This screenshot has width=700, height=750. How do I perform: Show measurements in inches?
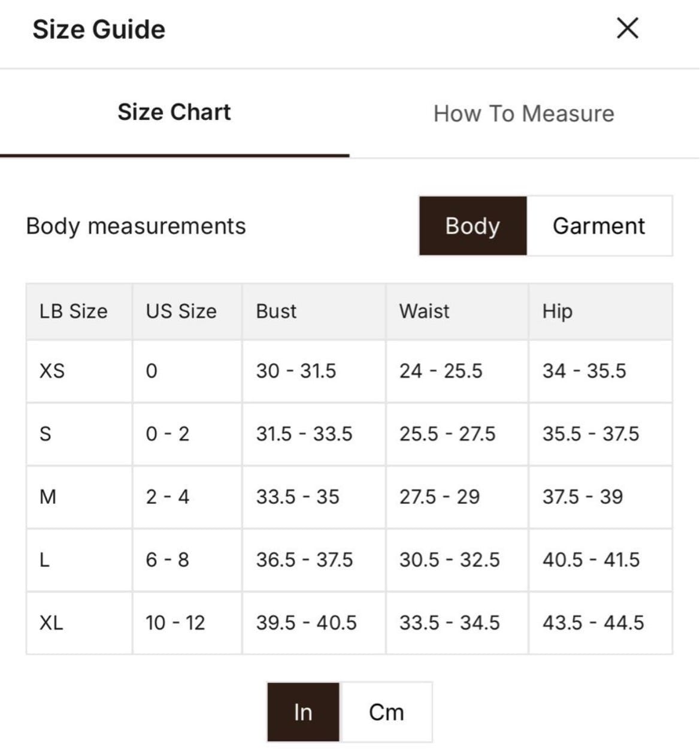coord(303,712)
